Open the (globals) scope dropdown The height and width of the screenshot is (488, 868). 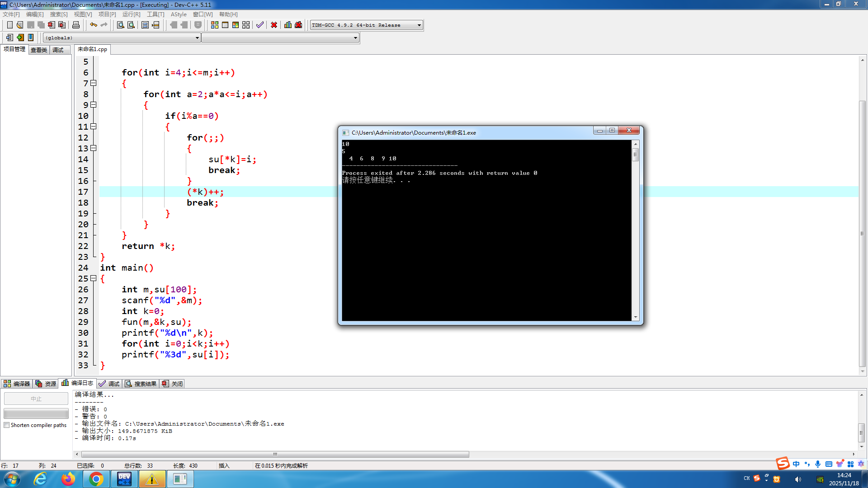197,38
